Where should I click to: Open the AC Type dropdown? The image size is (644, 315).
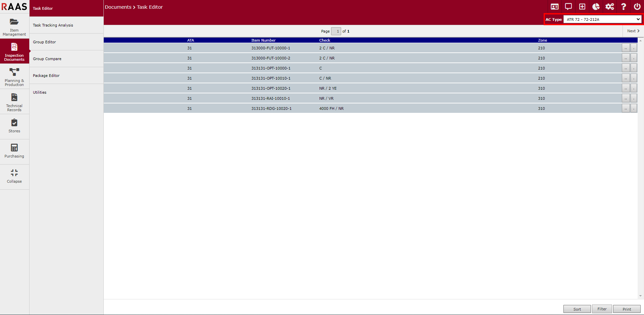[x=602, y=19]
